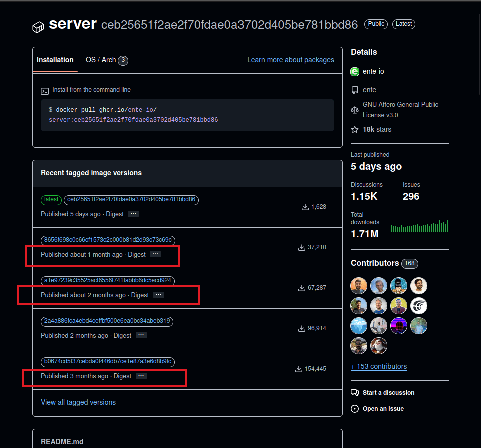Click the total downloads bar chart
Viewport: 481px width, 448px height.
[419, 226]
